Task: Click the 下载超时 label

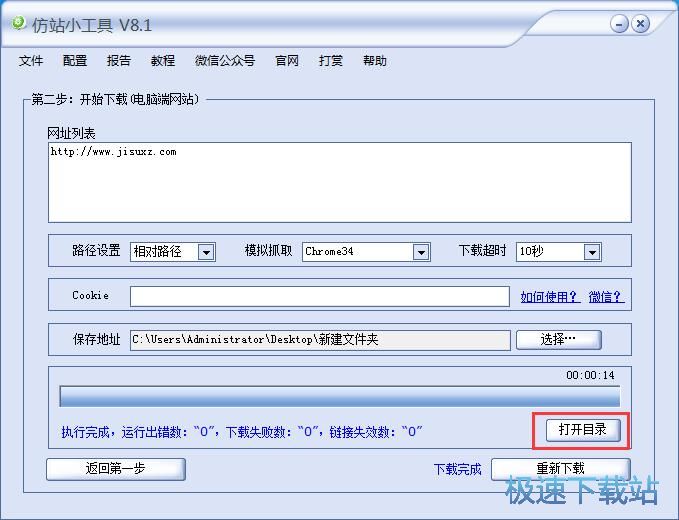Action: pos(482,251)
